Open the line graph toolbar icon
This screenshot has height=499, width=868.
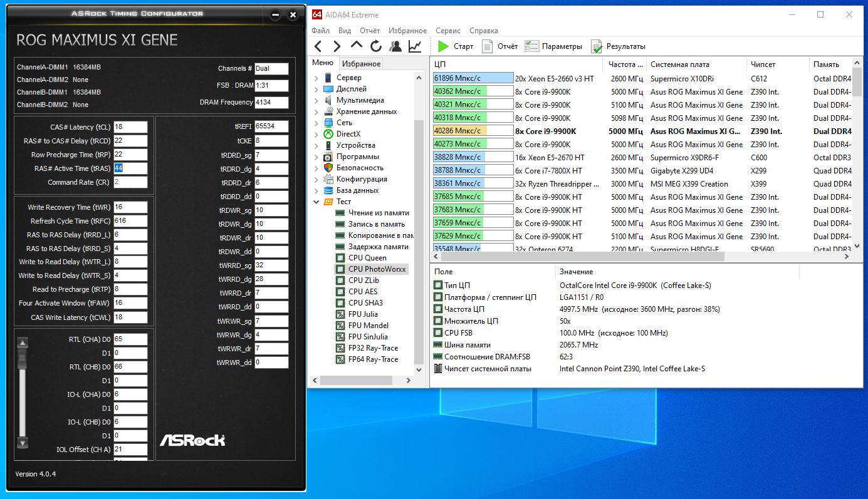point(415,46)
